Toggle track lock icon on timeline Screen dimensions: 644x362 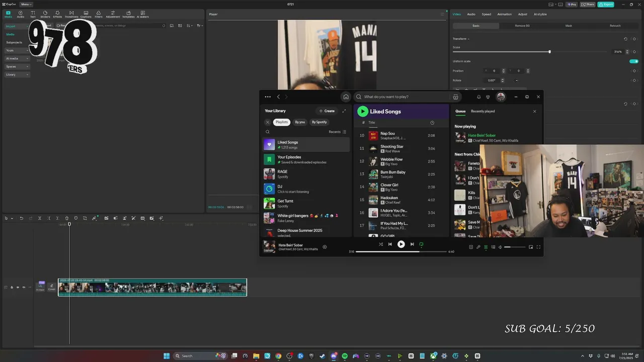point(12,287)
